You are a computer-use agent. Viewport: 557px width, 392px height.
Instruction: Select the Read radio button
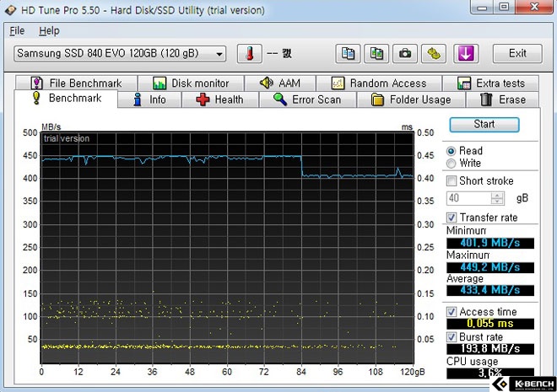(x=452, y=151)
